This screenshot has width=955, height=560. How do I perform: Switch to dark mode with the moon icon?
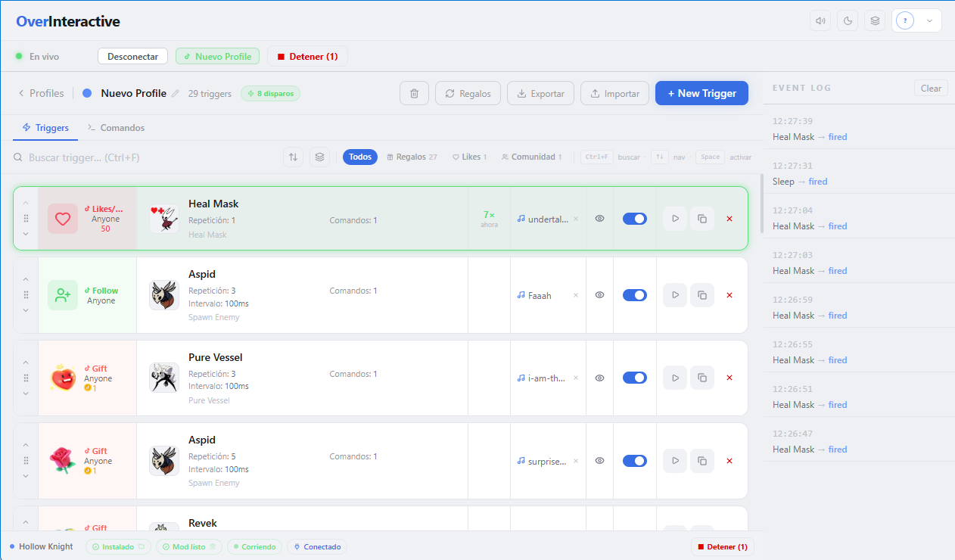click(x=848, y=20)
